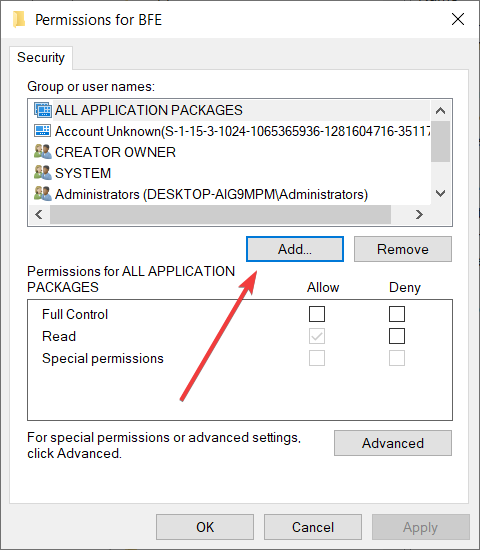Click the horizontal scrollbar thumb in user list
This screenshot has width=480, height=550.
coord(220,214)
